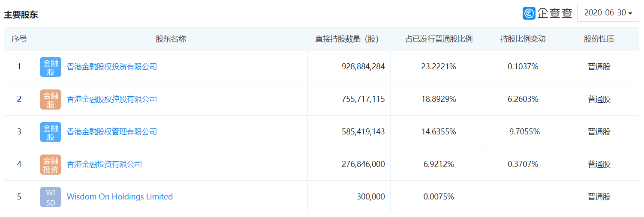Click the 股东名称 column header
Viewport: 644px width, 217px height.
(171, 39)
